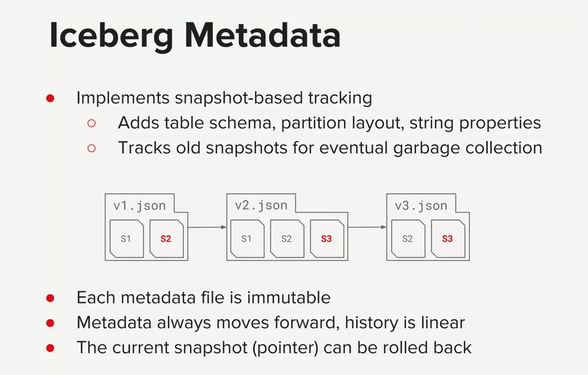This screenshot has height=375, width=588.
Task: Click the S1 snapshot icon in v1.json
Action: coord(127,239)
